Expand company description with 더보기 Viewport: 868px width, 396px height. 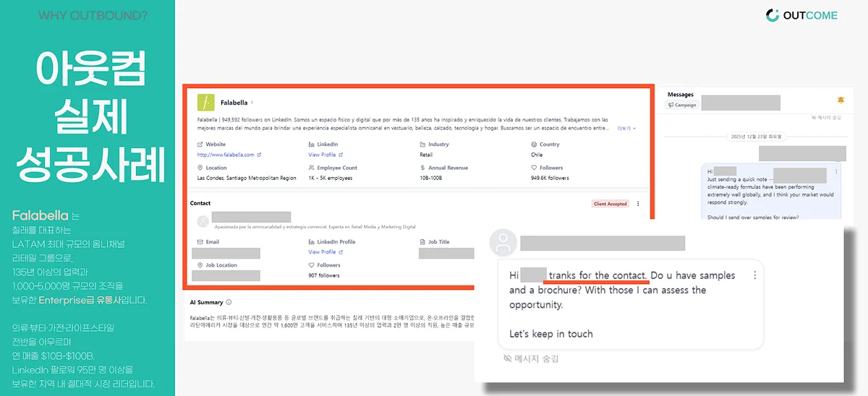click(x=626, y=129)
